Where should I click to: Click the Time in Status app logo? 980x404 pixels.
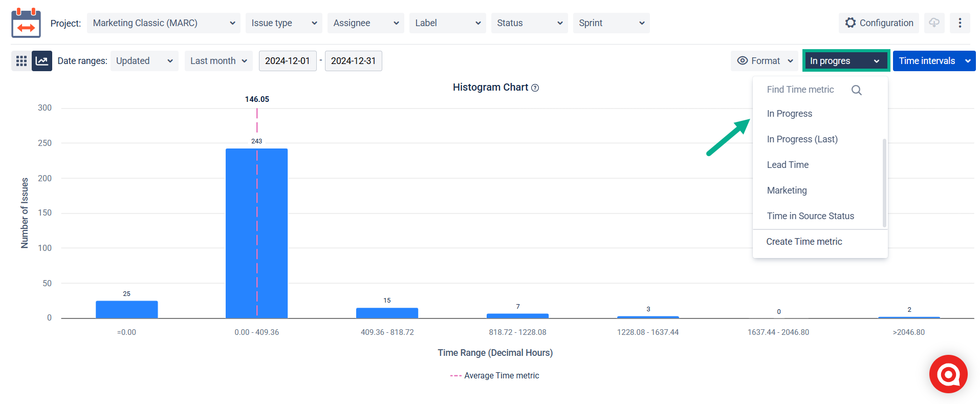pyautogui.click(x=26, y=23)
